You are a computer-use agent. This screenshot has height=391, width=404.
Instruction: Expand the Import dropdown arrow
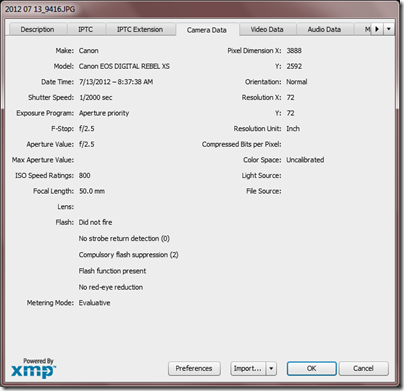point(271,368)
